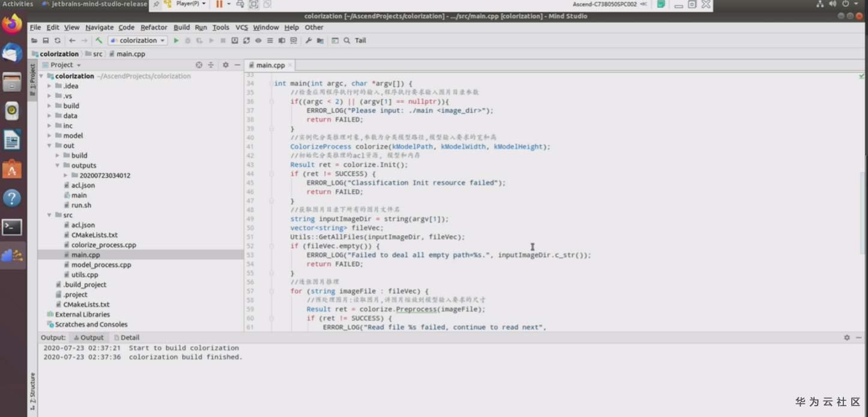The height and width of the screenshot is (417, 868).
Task: Open Firefox from the Ubuntu dock
Action: click(x=12, y=24)
